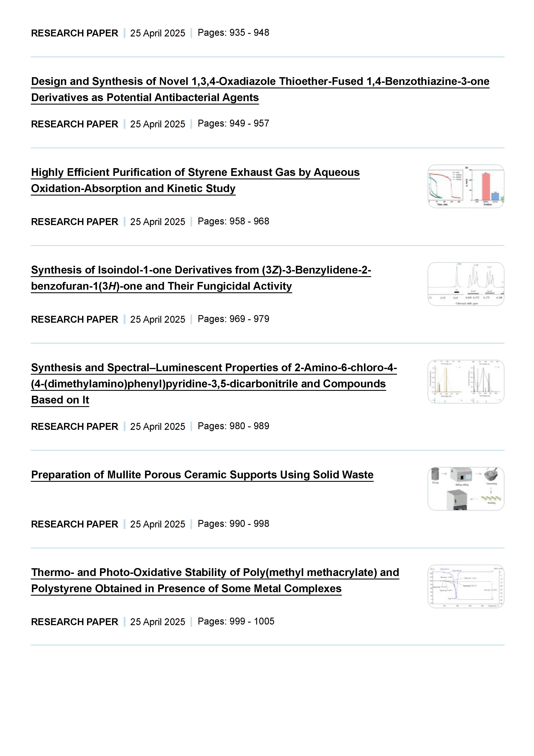Open the Thermo- and Photo-Oxidative Stability article
Screen dimensions: 534x756
pyautogui.click(x=215, y=572)
